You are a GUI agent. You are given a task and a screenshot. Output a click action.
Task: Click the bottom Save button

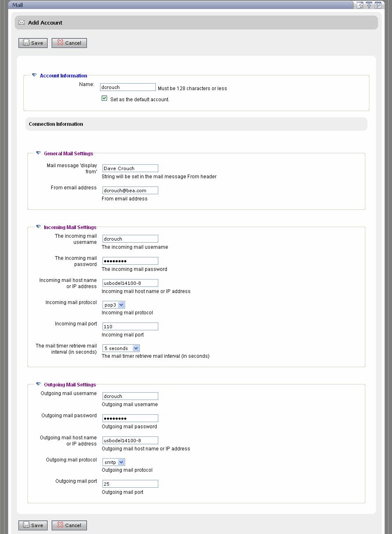click(x=33, y=525)
